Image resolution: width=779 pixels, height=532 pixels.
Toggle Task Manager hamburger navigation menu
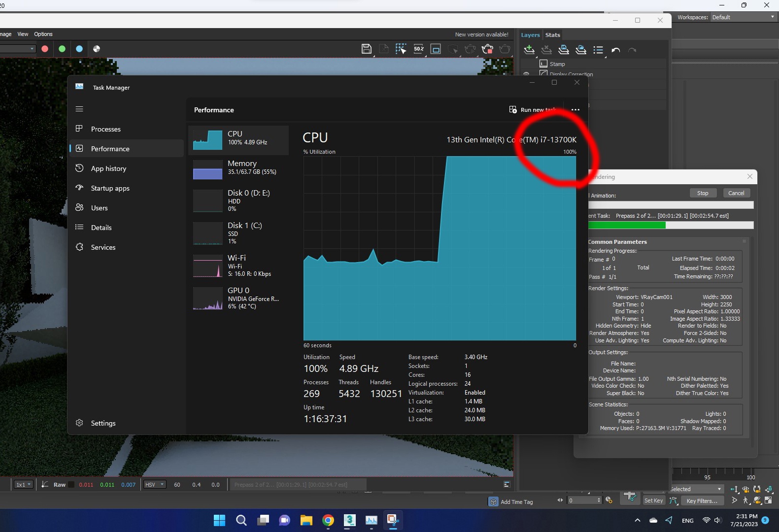[x=79, y=109]
